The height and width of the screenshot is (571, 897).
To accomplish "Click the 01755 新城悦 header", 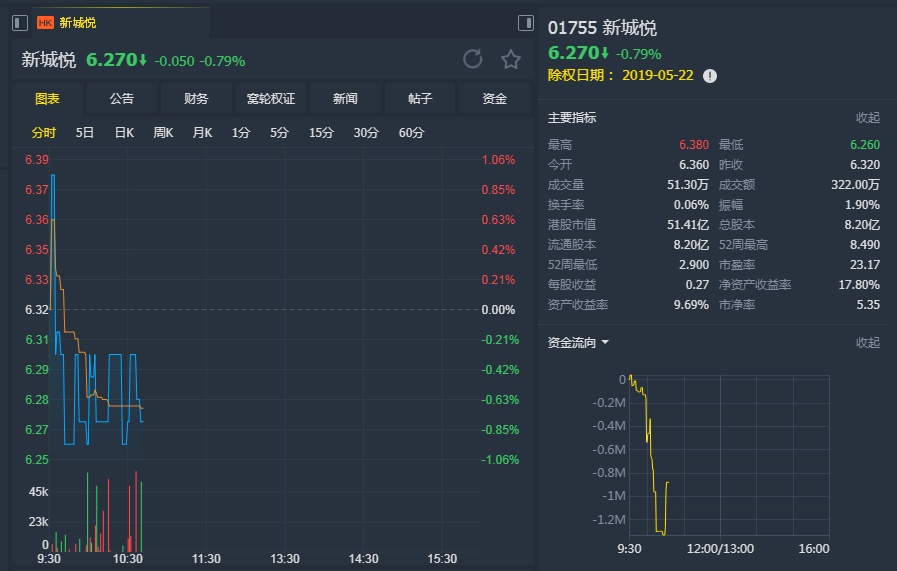I will coord(602,27).
